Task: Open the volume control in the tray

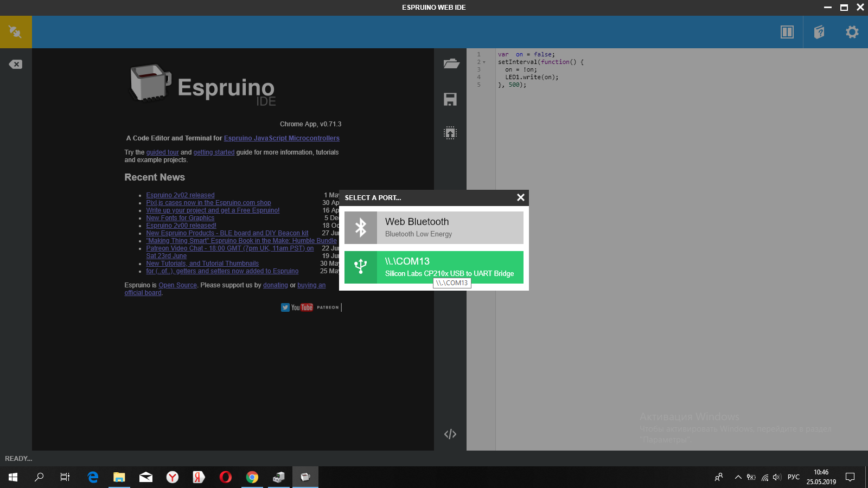Action: pyautogui.click(x=777, y=477)
